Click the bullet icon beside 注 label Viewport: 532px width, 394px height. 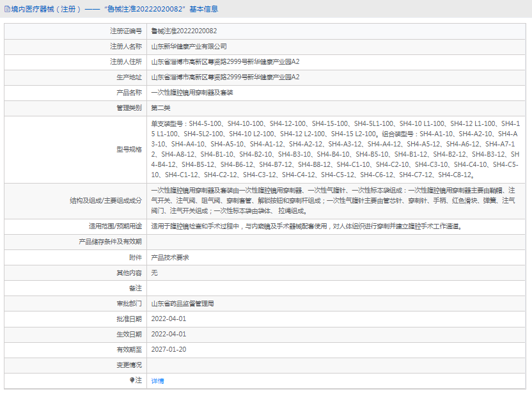132,380
